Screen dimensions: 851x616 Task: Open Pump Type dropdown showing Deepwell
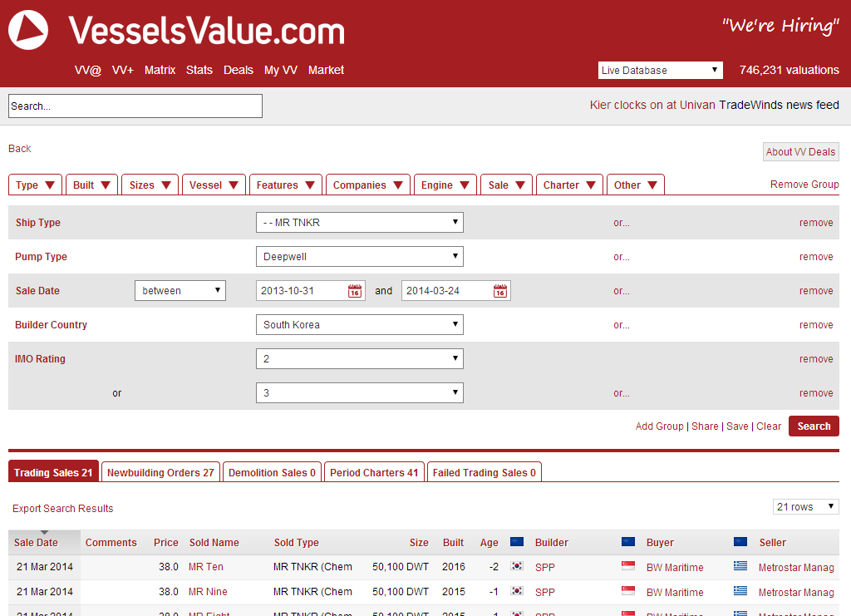click(x=360, y=257)
